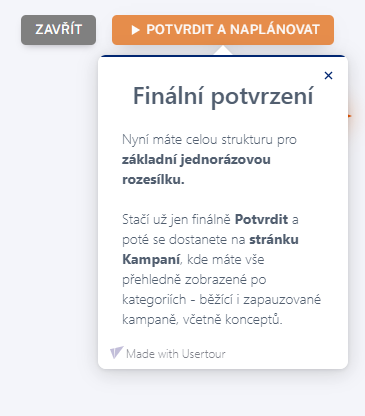Viewport: 365px width, 416px height.
Task: Click the text poté se dostanete na
Action: click(x=184, y=240)
